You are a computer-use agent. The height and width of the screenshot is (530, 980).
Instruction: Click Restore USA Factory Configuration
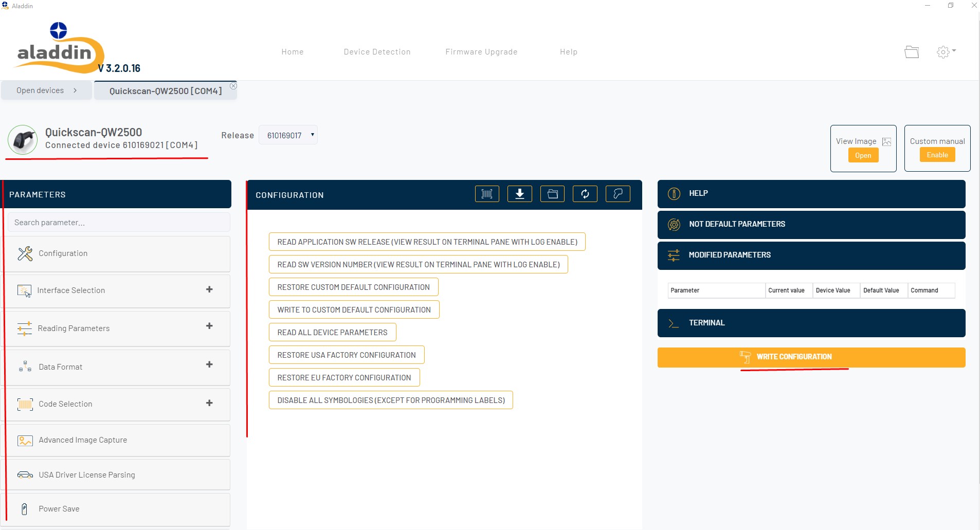(x=347, y=355)
